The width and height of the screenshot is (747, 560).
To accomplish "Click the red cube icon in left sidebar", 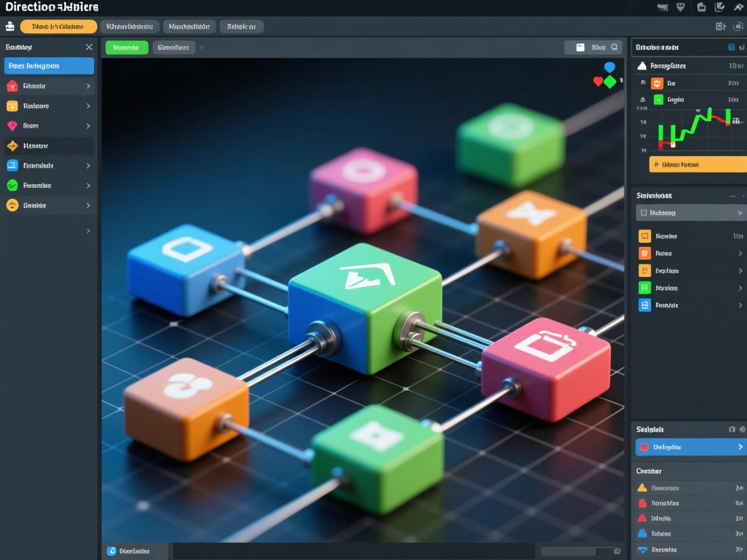I will (12, 86).
